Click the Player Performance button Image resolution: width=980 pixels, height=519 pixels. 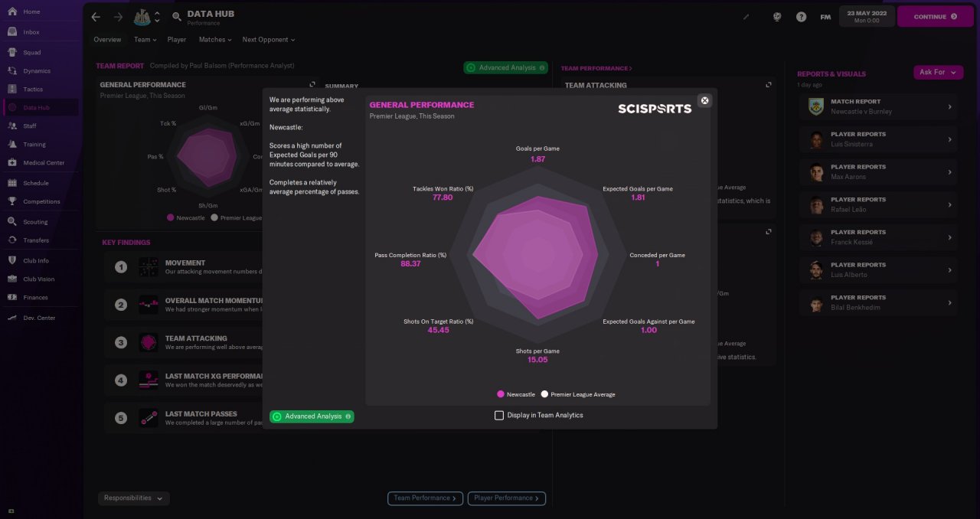(507, 498)
